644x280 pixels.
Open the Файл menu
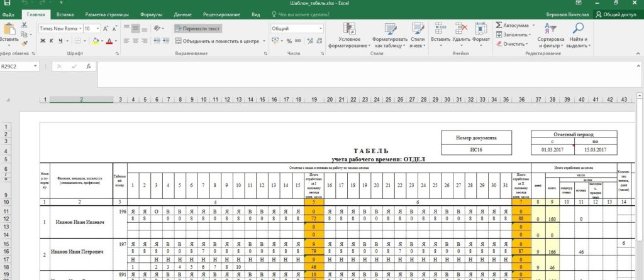8,15
